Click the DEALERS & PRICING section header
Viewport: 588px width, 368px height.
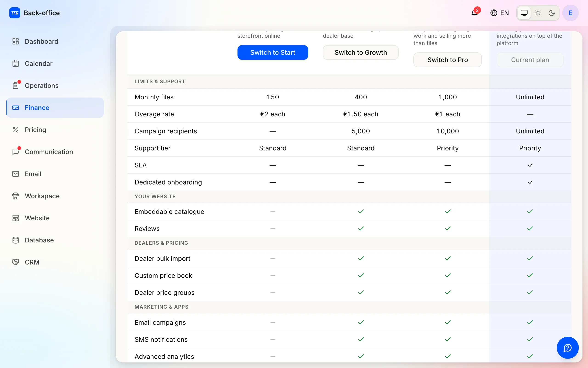pos(161,243)
